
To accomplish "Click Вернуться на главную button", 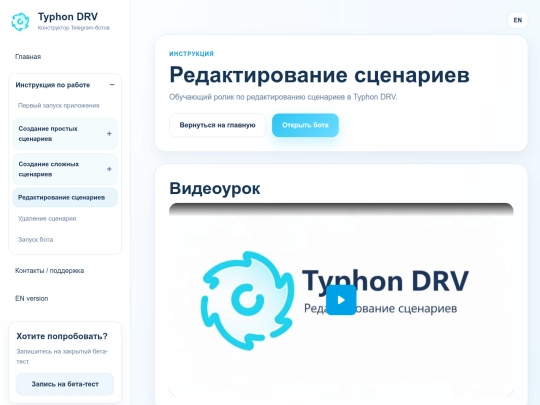I will click(x=217, y=125).
